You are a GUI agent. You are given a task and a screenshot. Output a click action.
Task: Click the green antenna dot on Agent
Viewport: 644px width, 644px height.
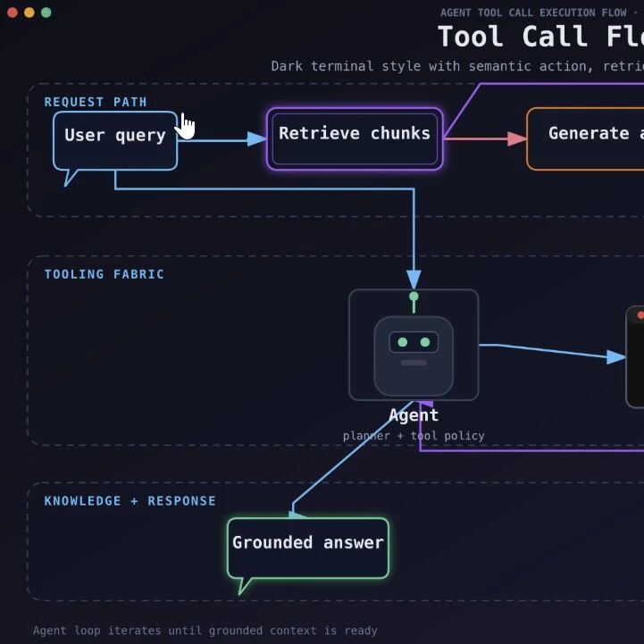tap(414, 297)
